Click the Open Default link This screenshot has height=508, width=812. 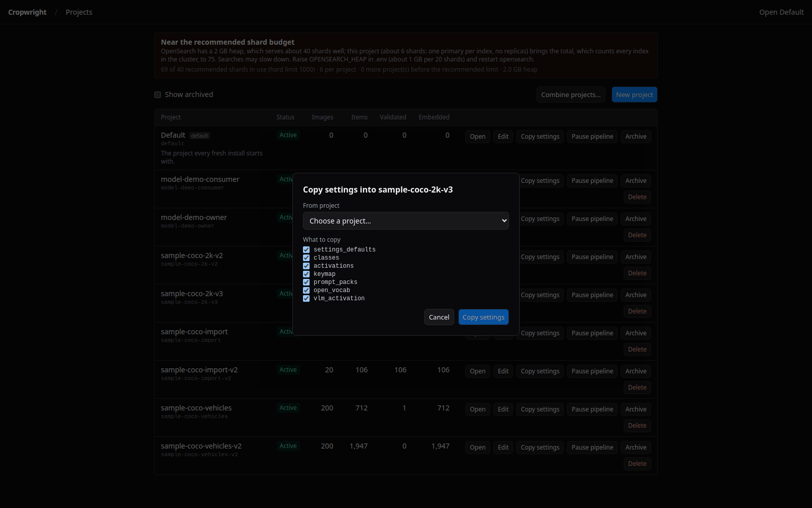tap(782, 12)
